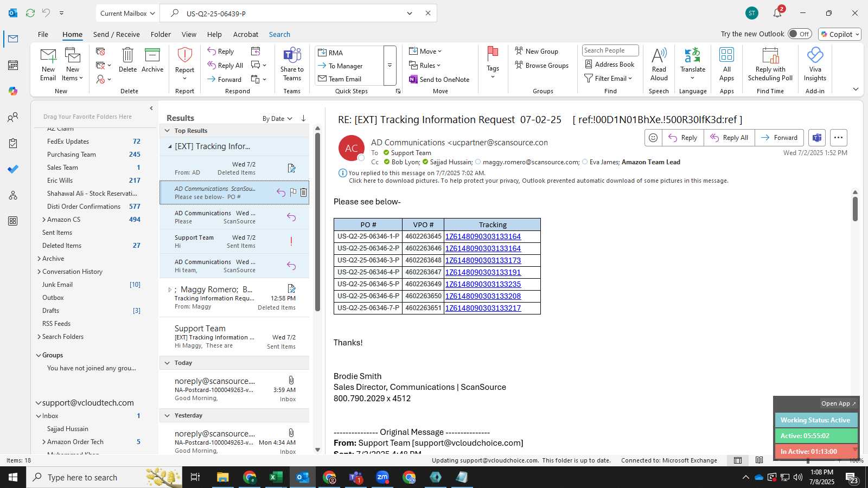The width and height of the screenshot is (868, 488).
Task: Click Teams share icon in message header
Action: [816, 138]
